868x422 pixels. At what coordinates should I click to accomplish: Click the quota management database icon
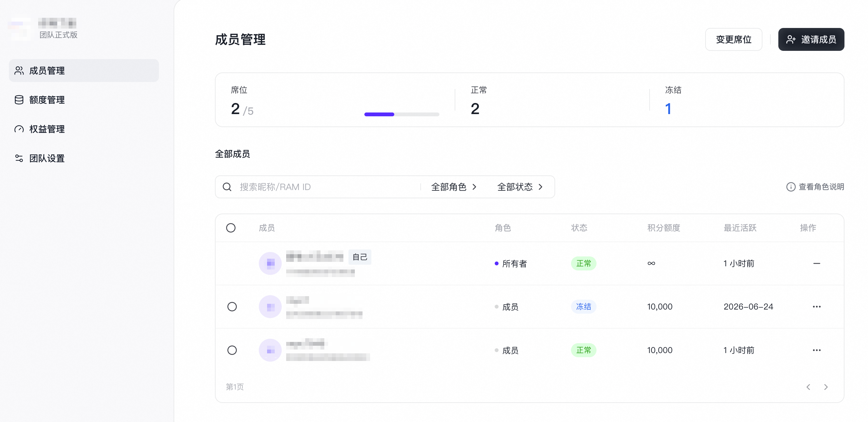pos(19,100)
